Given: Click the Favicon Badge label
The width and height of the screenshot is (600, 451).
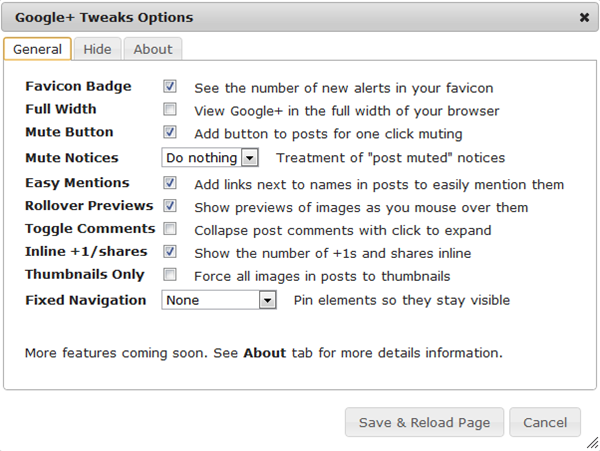Looking at the screenshot, I should tap(78, 87).
